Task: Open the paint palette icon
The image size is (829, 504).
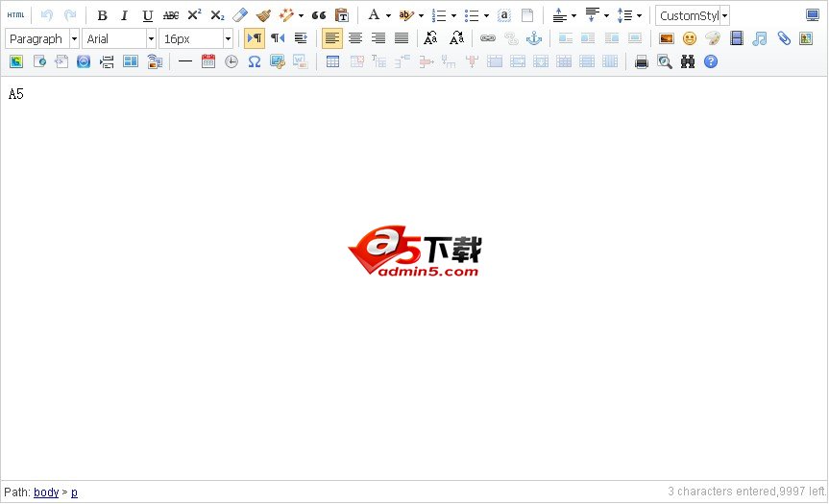Action: pyautogui.click(x=713, y=38)
